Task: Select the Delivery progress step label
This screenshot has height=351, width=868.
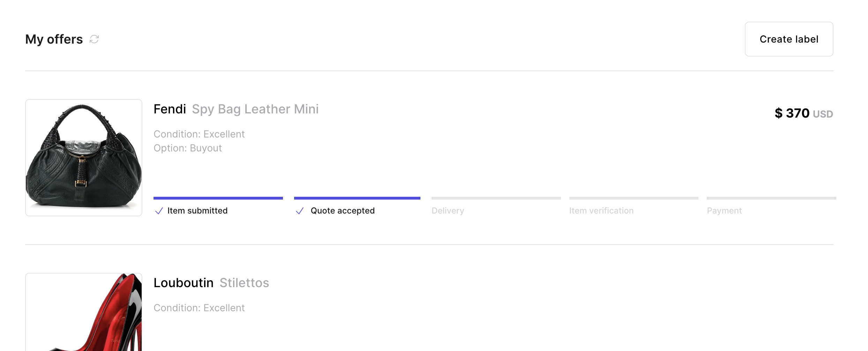Action: pos(448,211)
